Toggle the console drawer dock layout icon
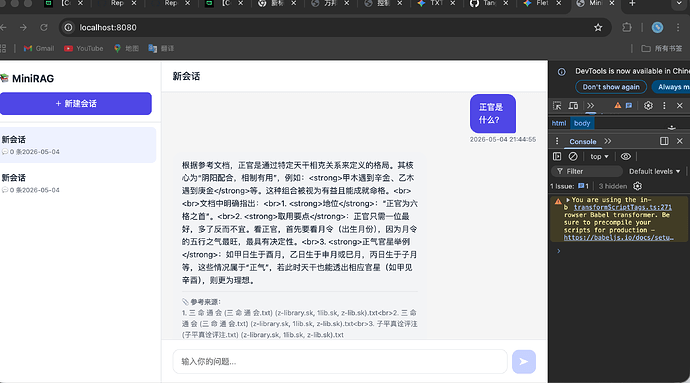This screenshot has width=690, height=383. [664, 141]
